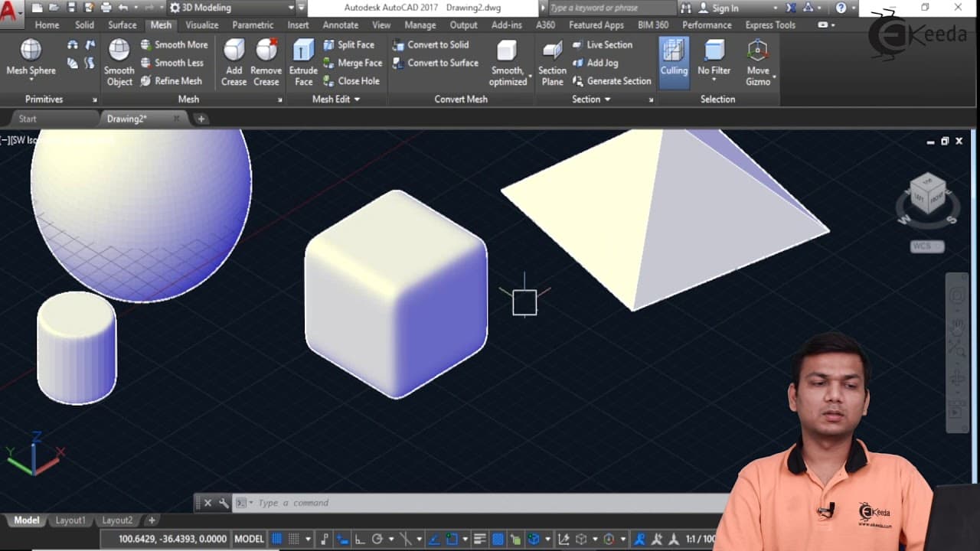Toggle snap mode in status bar
The width and height of the screenshot is (980, 551).
[x=293, y=539]
